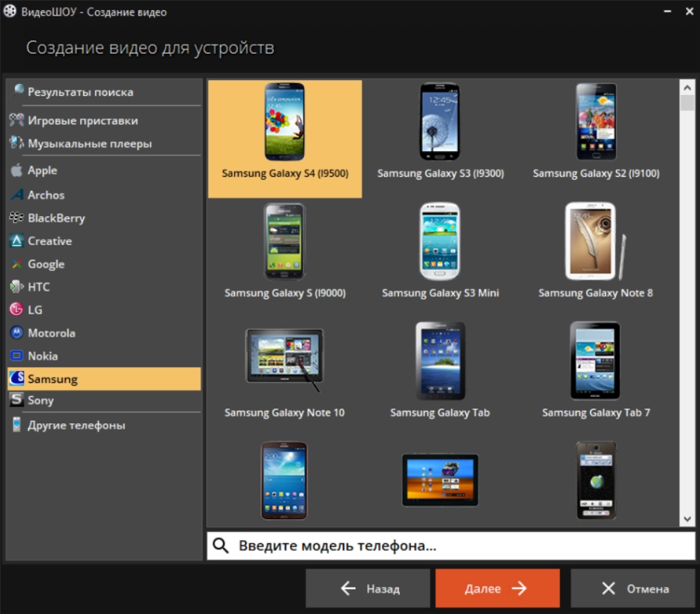This screenshot has height=614, width=700.
Task: Select the landscape tablet in the bottom row
Action: [440, 480]
